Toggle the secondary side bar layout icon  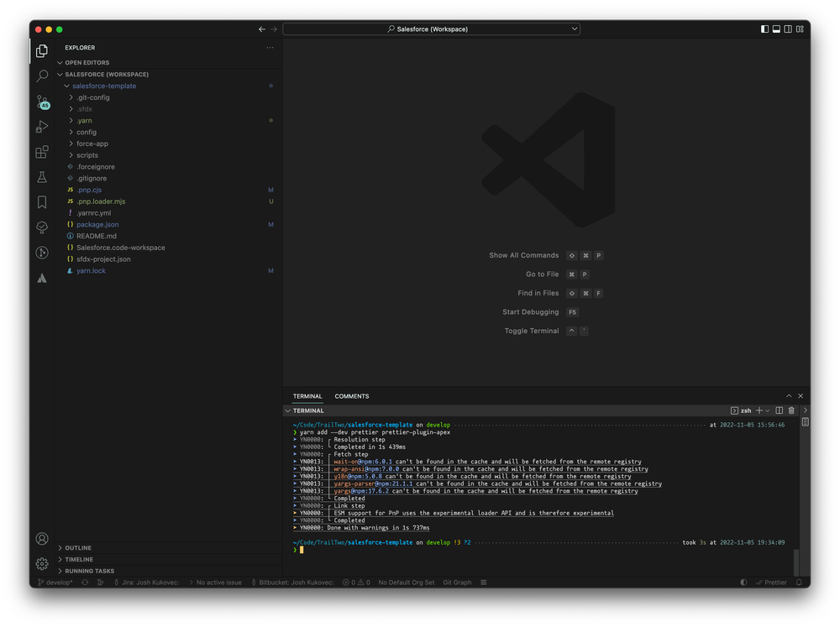tap(788, 29)
